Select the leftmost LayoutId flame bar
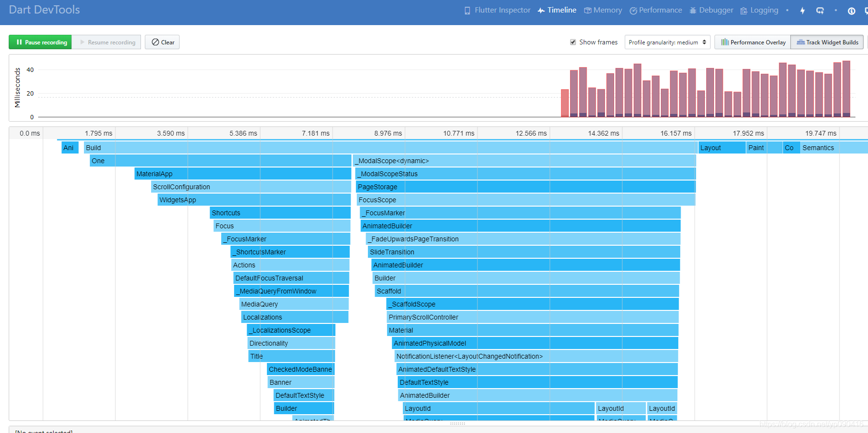The image size is (868, 433). [499, 408]
